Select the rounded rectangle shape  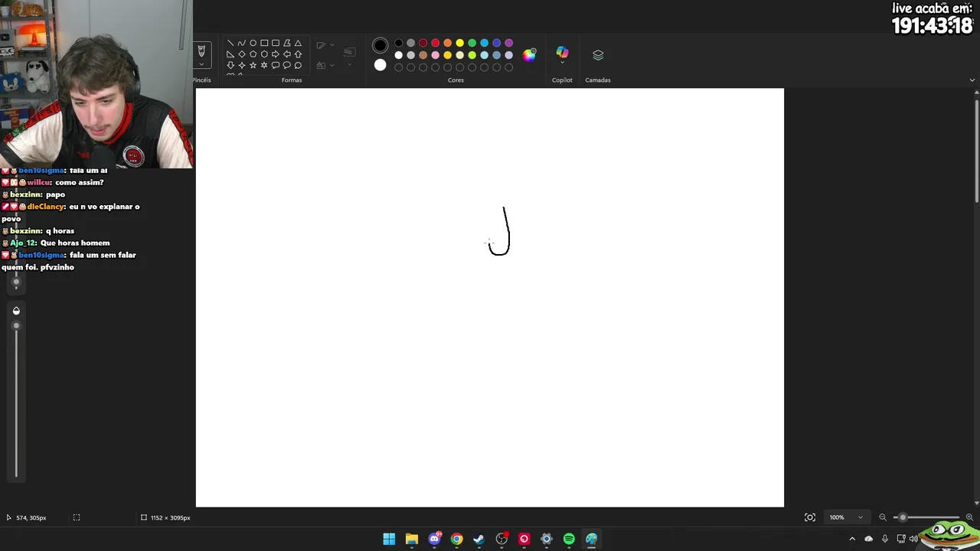point(276,43)
